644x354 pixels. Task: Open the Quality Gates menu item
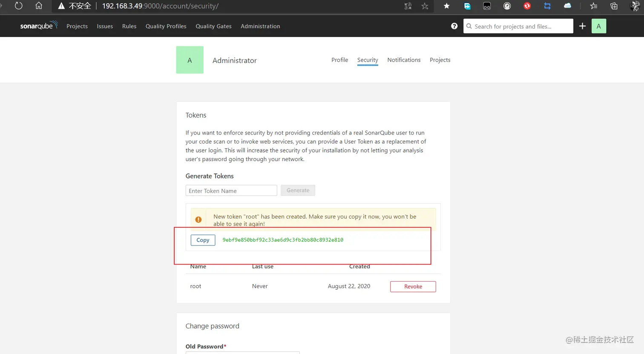pyautogui.click(x=213, y=26)
